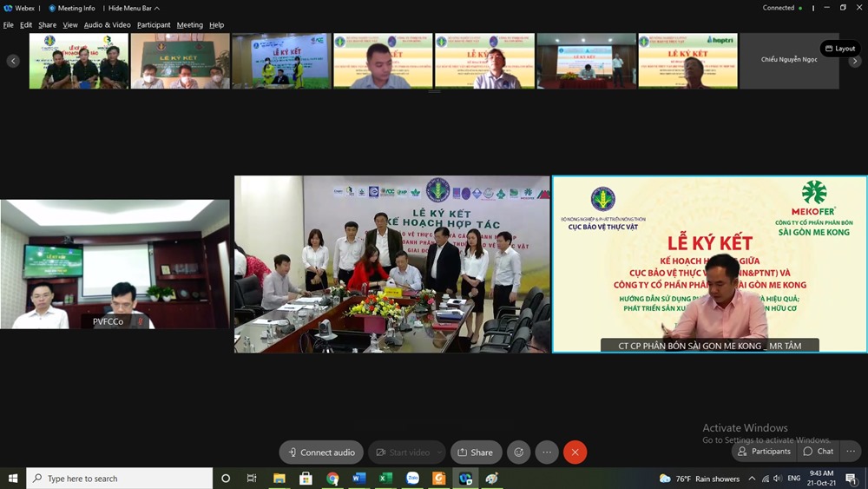This screenshot has width=868, height=489.
Task: Open the notification center icon
Action: 852,479
